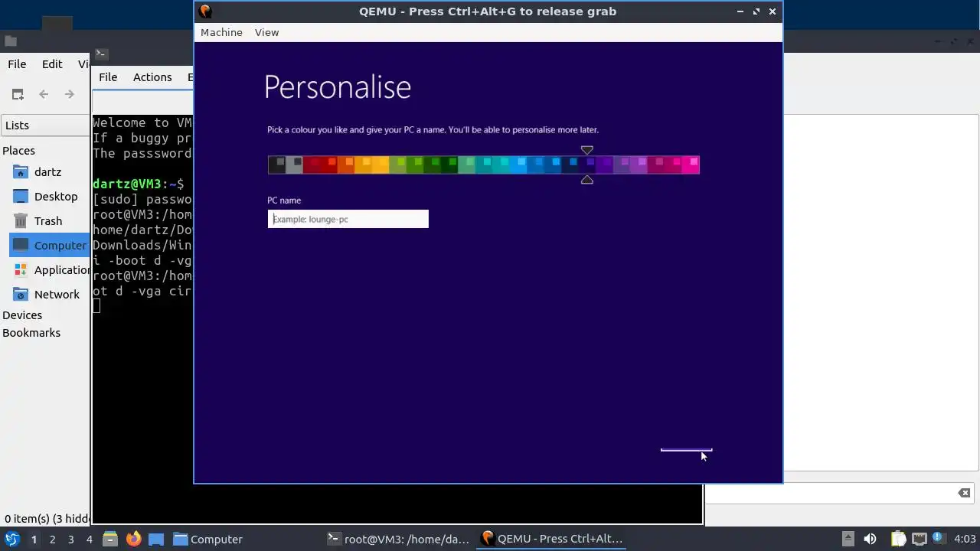The image size is (980, 551).
Task: Open the File menu in file manager
Action: pyautogui.click(x=17, y=64)
